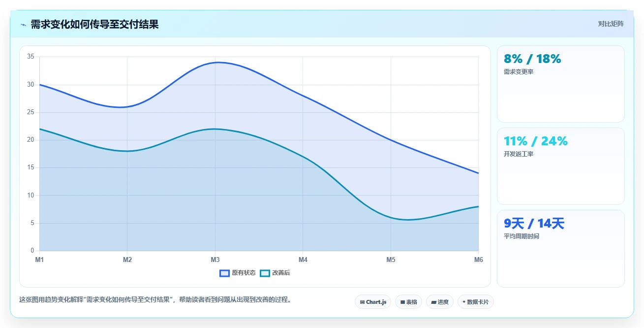
Task: Open the 平均周期时间 stat card
Action: pos(561,249)
